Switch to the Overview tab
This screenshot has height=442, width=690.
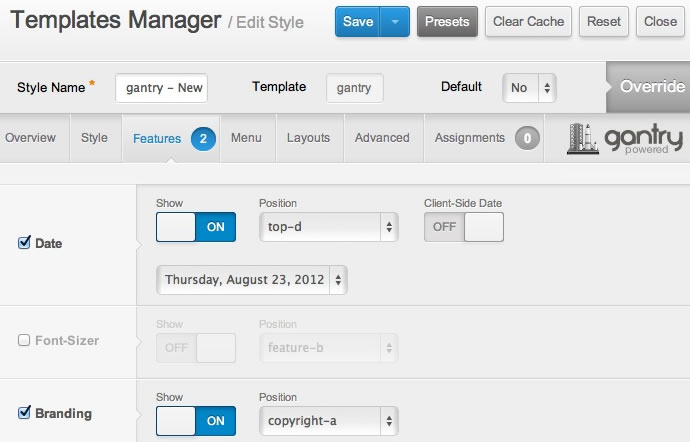coord(30,139)
